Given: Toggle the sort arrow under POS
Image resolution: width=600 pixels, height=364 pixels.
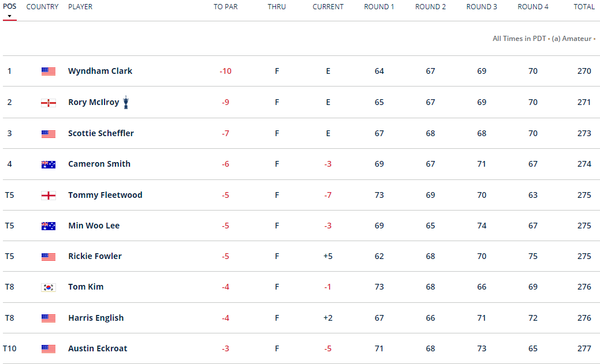Looking at the screenshot, I should pyautogui.click(x=9, y=16).
